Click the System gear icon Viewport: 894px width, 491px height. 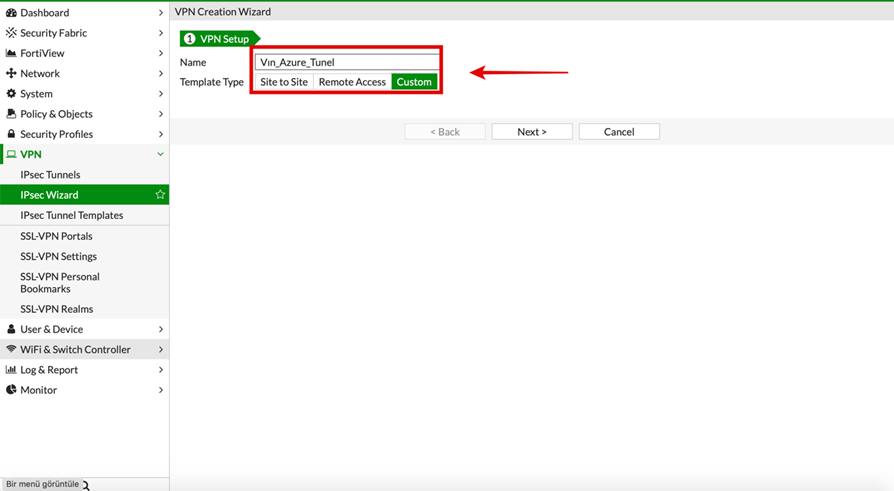point(11,94)
